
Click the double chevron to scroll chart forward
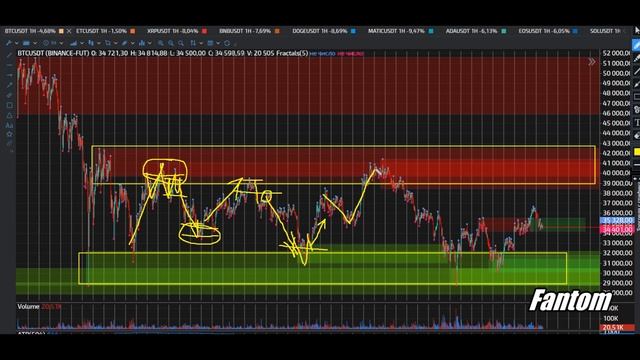pos(592,62)
